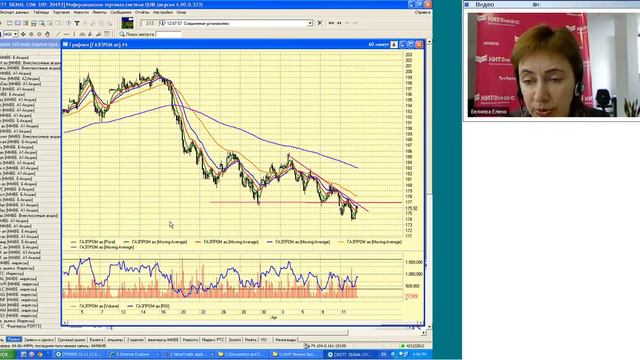Click the small icon beside 60 минут
Screen dimensions: 640x360
pyautogui.click(x=393, y=44)
